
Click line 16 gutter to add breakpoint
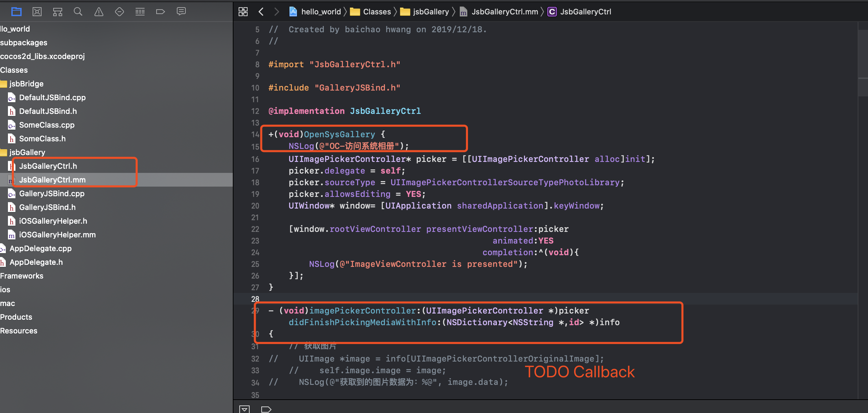(x=255, y=159)
